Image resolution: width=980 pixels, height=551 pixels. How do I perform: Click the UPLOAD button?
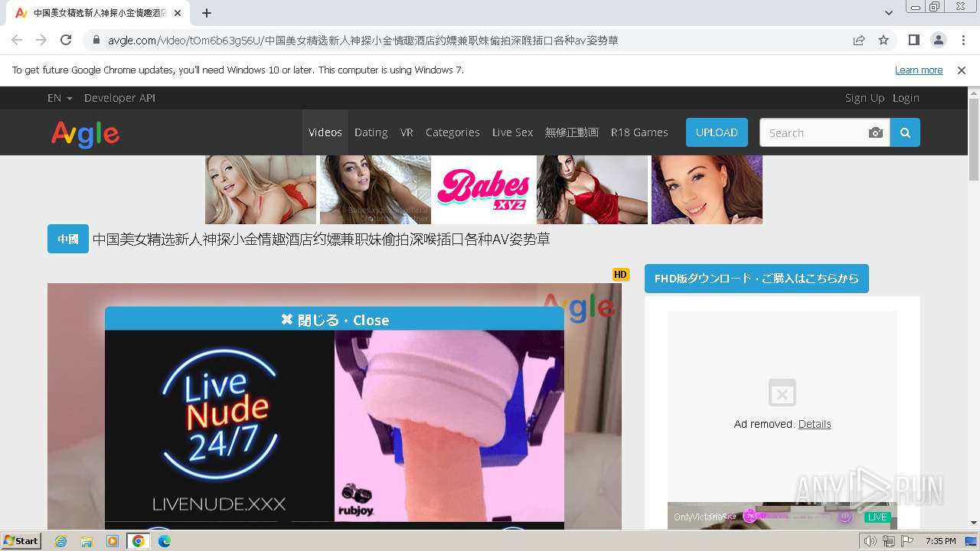(x=717, y=132)
